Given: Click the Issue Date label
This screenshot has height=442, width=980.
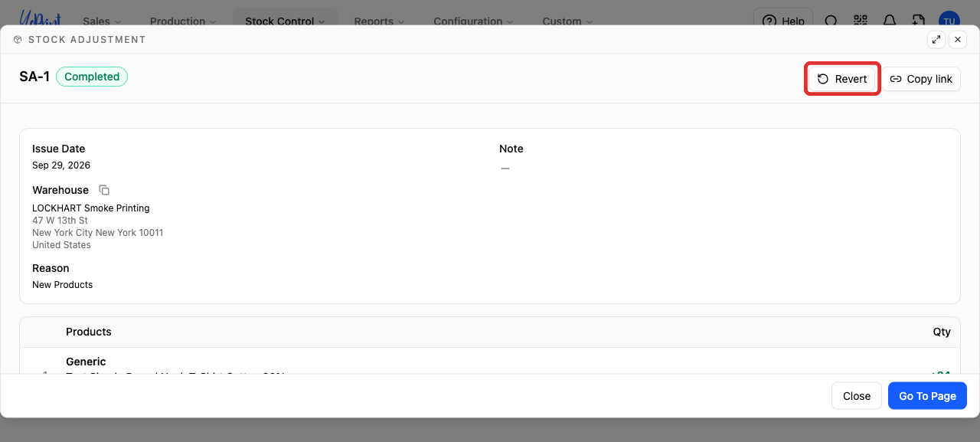Looking at the screenshot, I should click(59, 149).
